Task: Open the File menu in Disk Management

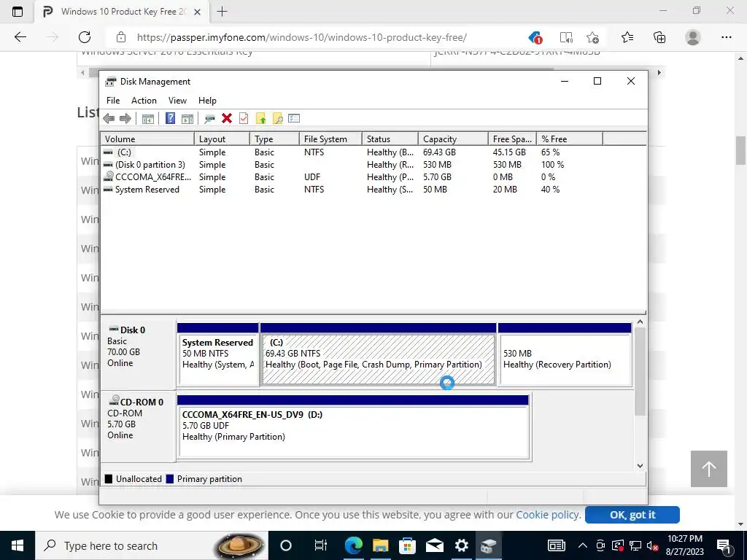Action: pyautogui.click(x=113, y=101)
